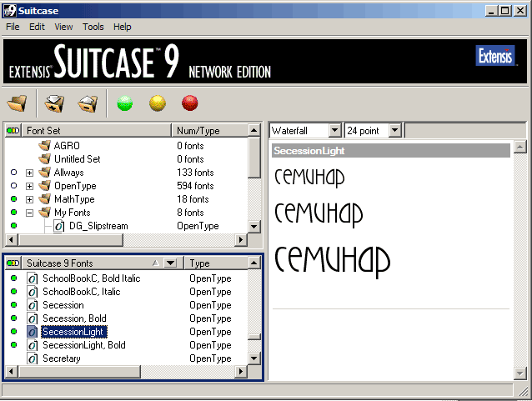The height and width of the screenshot is (401, 532).
Task: Click the AGRO folder icon
Action: tap(44, 146)
